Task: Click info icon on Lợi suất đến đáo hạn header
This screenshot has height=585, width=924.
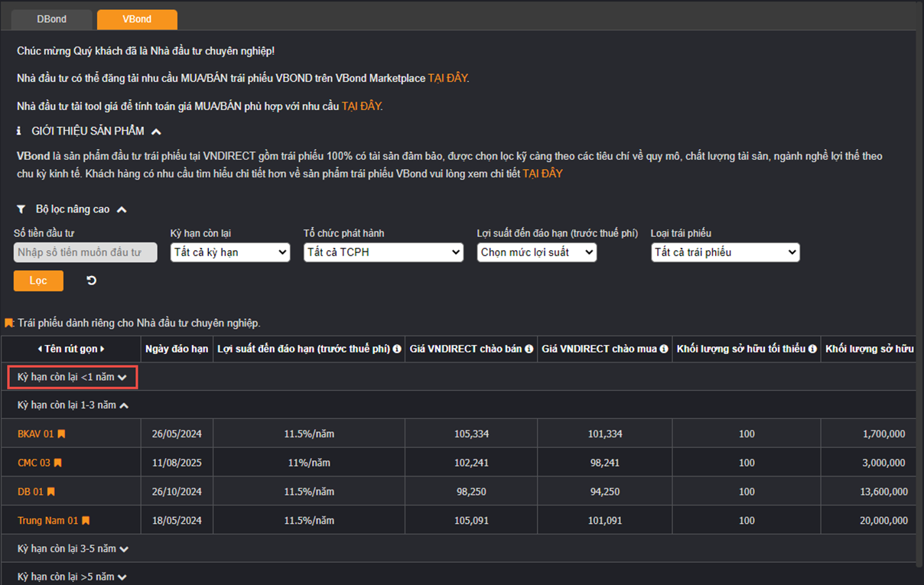Action: click(397, 349)
